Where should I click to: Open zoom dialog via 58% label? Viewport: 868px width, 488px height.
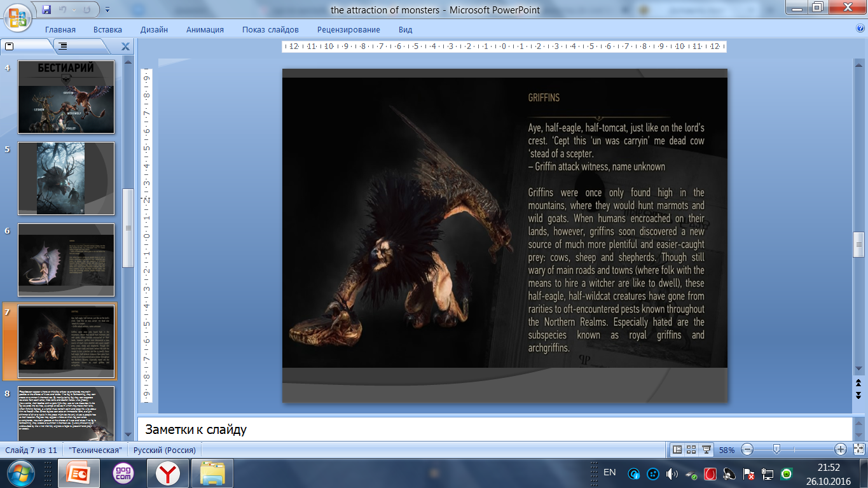pos(727,450)
